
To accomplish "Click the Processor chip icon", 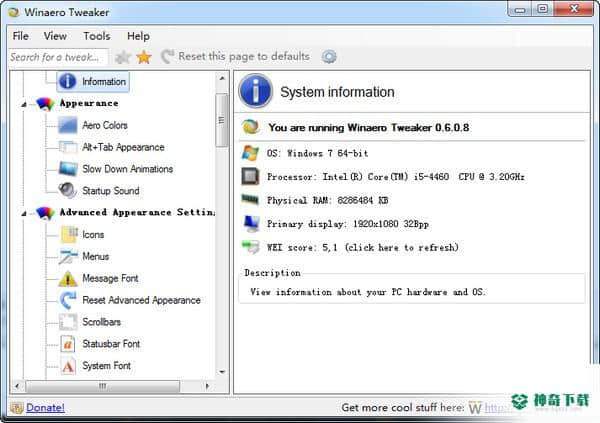I will pyautogui.click(x=250, y=176).
